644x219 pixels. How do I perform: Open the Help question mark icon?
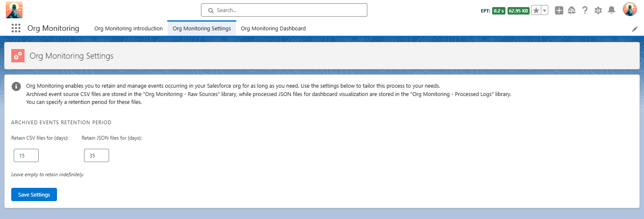point(585,10)
